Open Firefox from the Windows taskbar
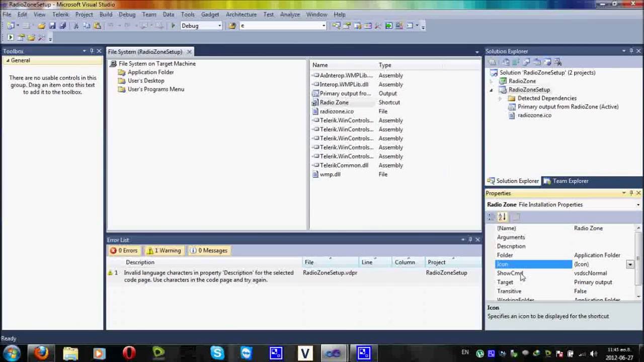The image size is (644, 362). click(41, 353)
